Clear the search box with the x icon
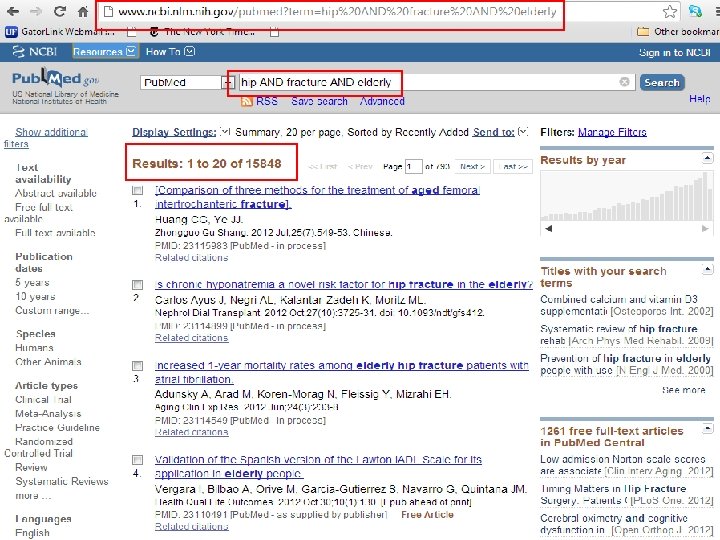720x540 pixels. click(x=624, y=82)
